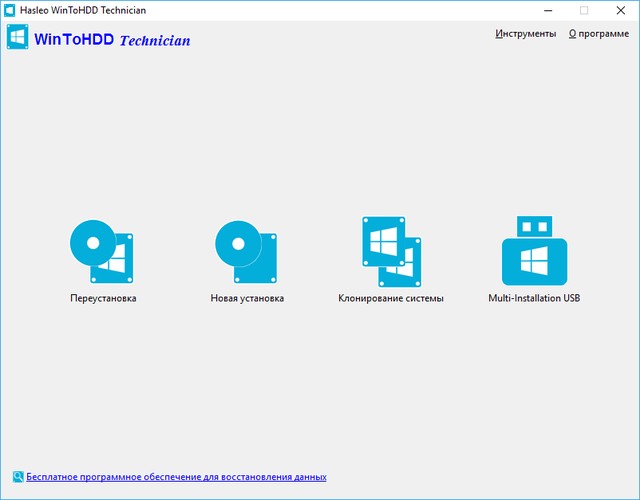Click the title bar application icon
Image resolution: width=640 pixels, height=500 pixels.
point(9,9)
